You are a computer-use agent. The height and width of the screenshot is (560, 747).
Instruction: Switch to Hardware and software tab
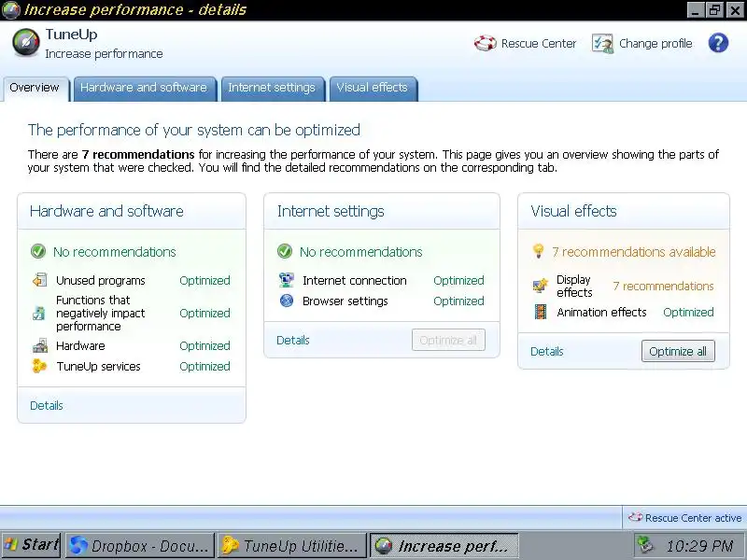pos(144,88)
